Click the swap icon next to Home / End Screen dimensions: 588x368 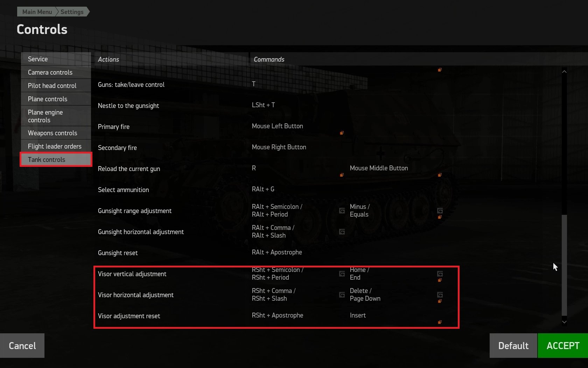pyautogui.click(x=440, y=274)
